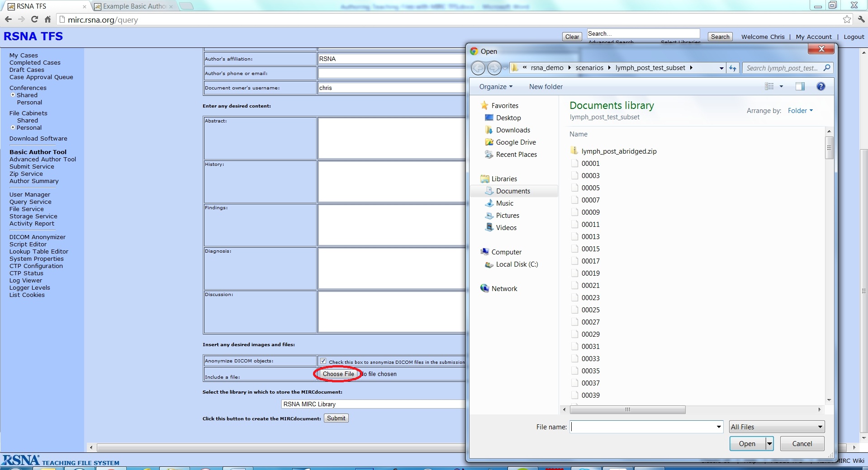The height and width of the screenshot is (470, 868).
Task: Open the Organize dropdown menu
Action: pyautogui.click(x=496, y=87)
